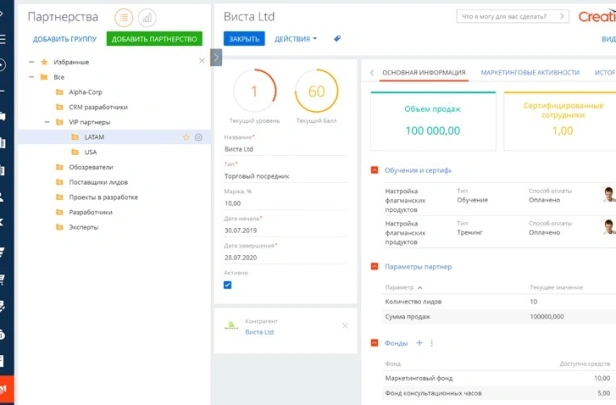This screenshot has height=405, width=616.
Task: Close the folder panel with X icon
Action: pos(201,60)
